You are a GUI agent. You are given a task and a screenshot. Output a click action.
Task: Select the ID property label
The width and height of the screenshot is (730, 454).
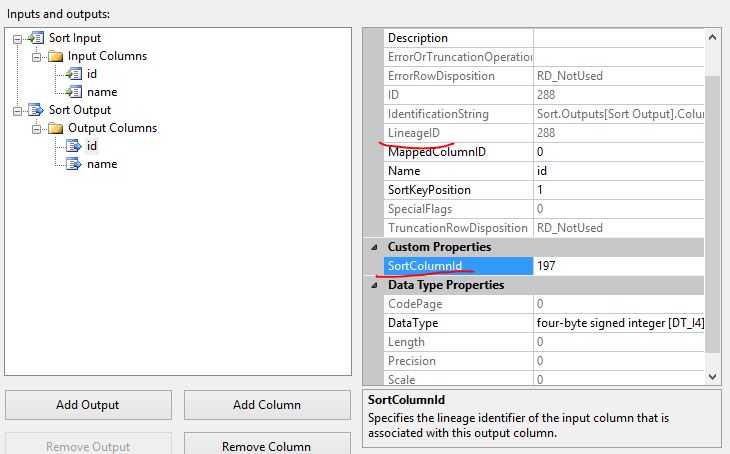[393, 95]
